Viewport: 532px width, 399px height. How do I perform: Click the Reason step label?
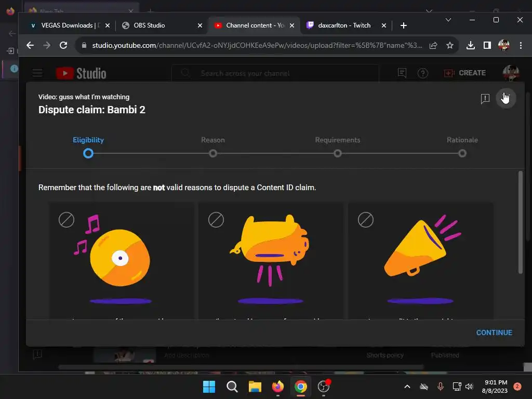(x=213, y=140)
